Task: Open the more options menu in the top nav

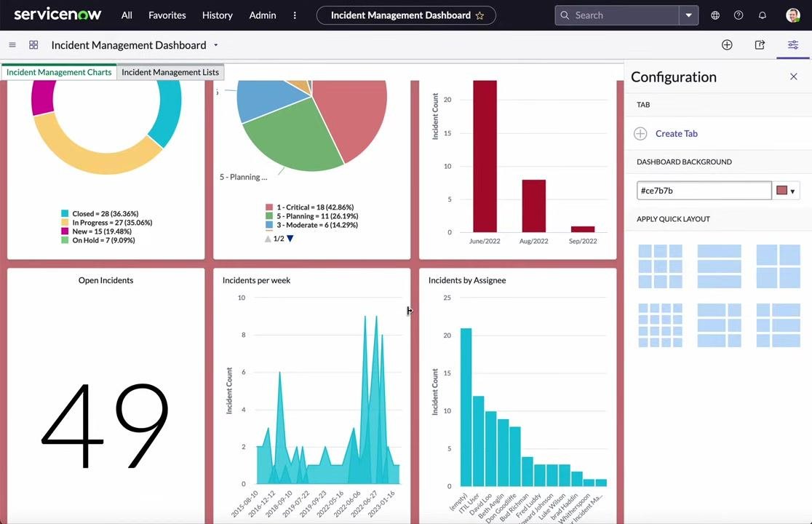Action: click(295, 15)
